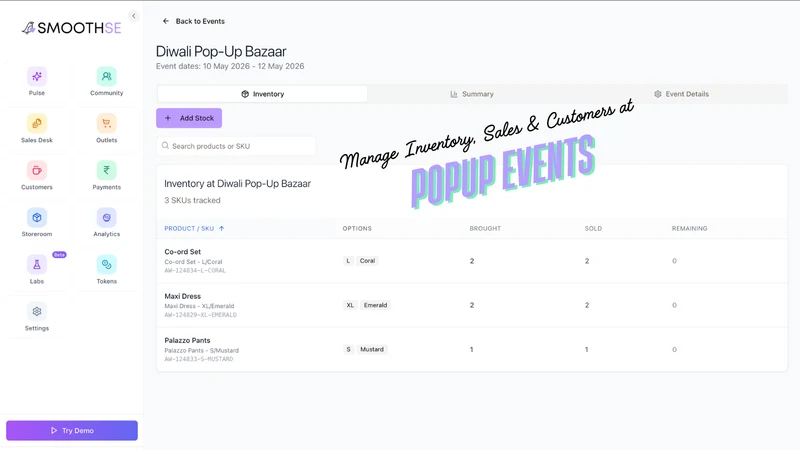
Task: Click Maxi Dress SKU code text
Action: pos(201,315)
